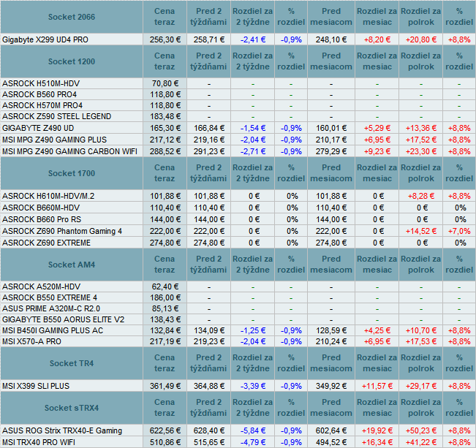This screenshot has height=448, width=476.
Task: Select the 138,43 € price cell
Action: pos(165,319)
